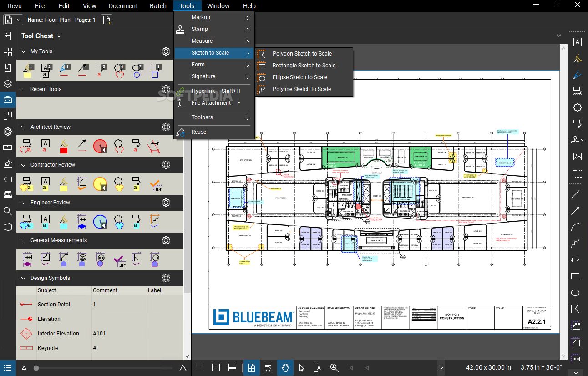Image resolution: width=588 pixels, height=376 pixels.
Task: Open Architect Review settings gear
Action: point(166,127)
